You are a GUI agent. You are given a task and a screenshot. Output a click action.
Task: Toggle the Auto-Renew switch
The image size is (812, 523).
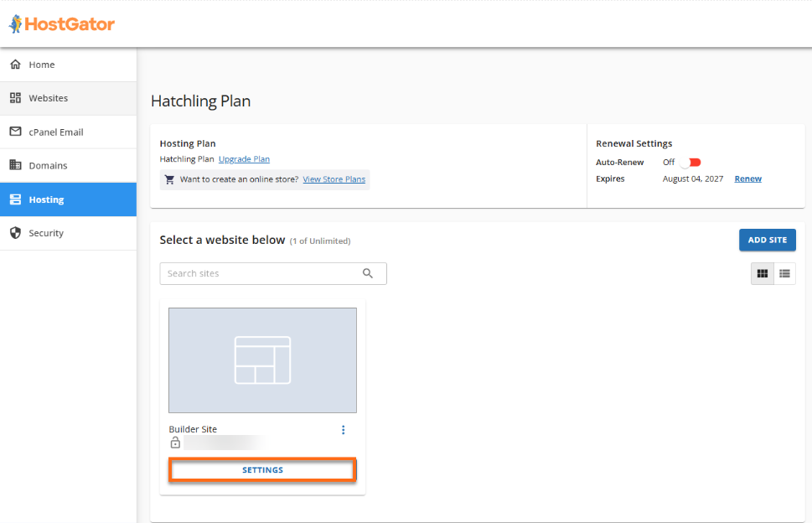[693, 163]
